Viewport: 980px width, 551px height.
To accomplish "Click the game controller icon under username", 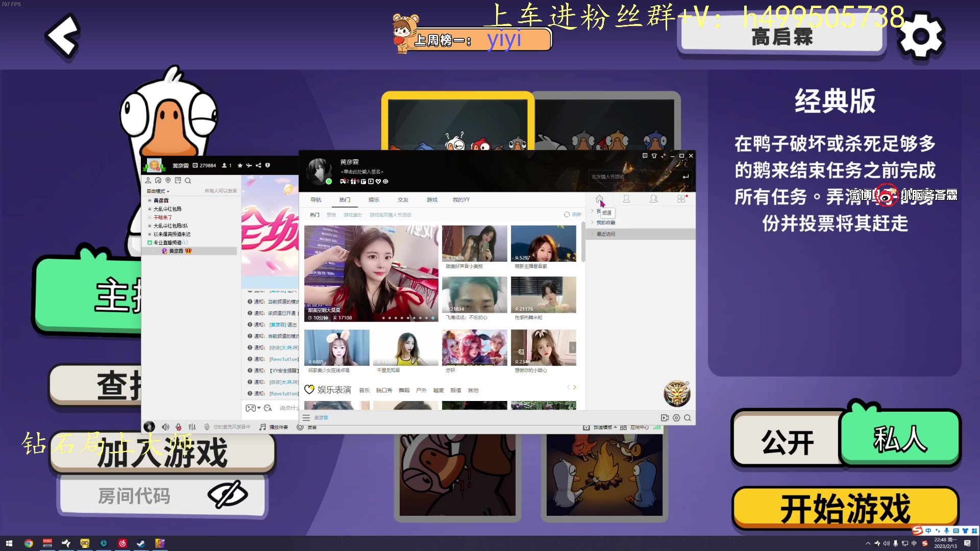I will point(343,181).
